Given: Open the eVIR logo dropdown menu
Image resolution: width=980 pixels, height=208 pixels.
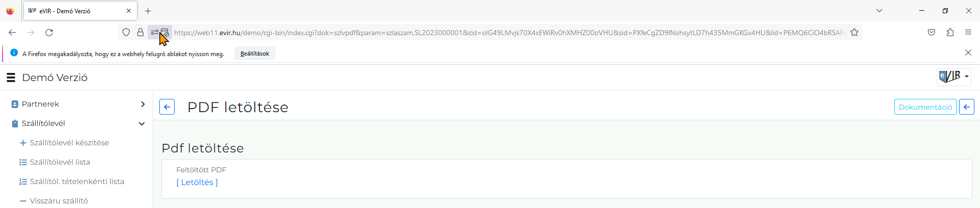Looking at the screenshot, I should [954, 77].
